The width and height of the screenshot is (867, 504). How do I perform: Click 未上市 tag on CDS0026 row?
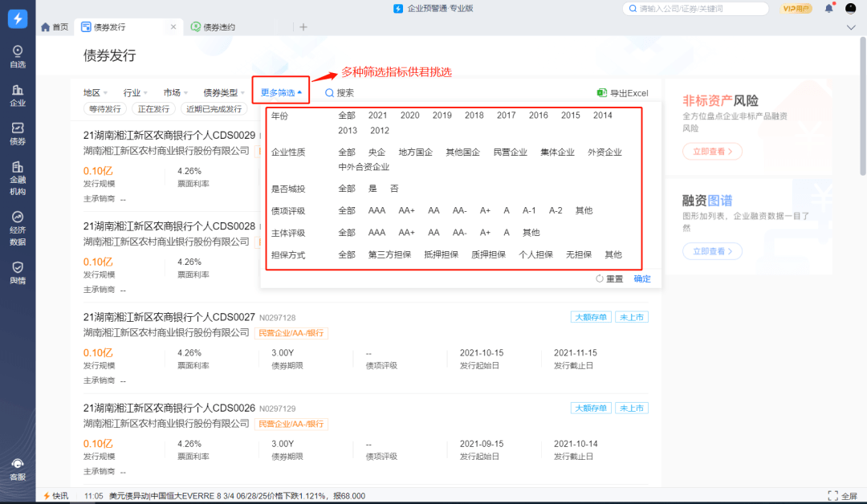632,408
